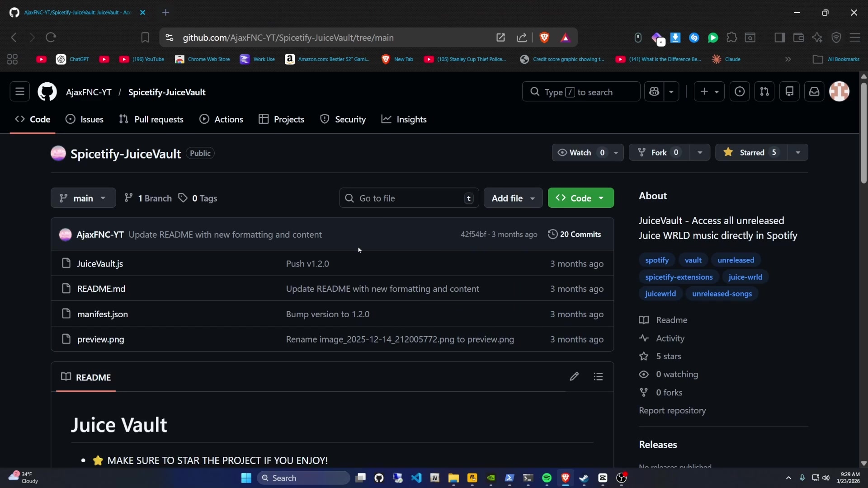
Task: Expand the star lists dropdown arrow
Action: pos(798,153)
